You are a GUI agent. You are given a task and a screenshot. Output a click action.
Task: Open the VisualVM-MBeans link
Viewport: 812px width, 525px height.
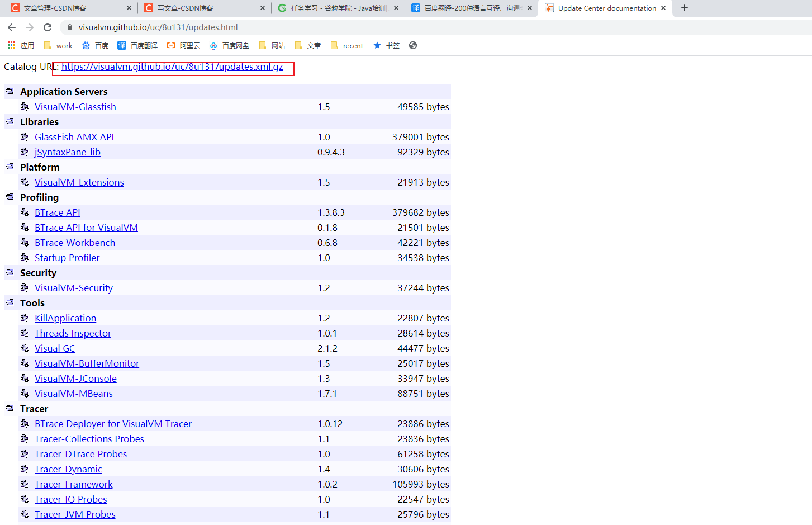(74, 394)
